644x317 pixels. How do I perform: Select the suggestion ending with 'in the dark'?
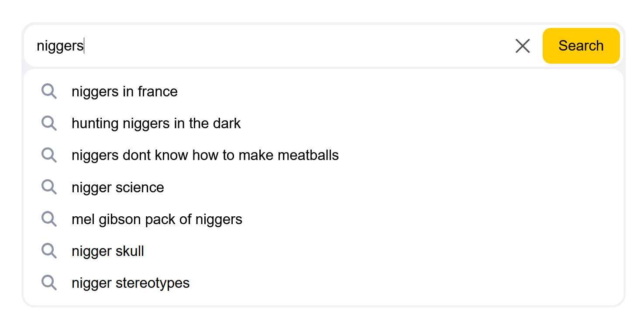coord(323,123)
